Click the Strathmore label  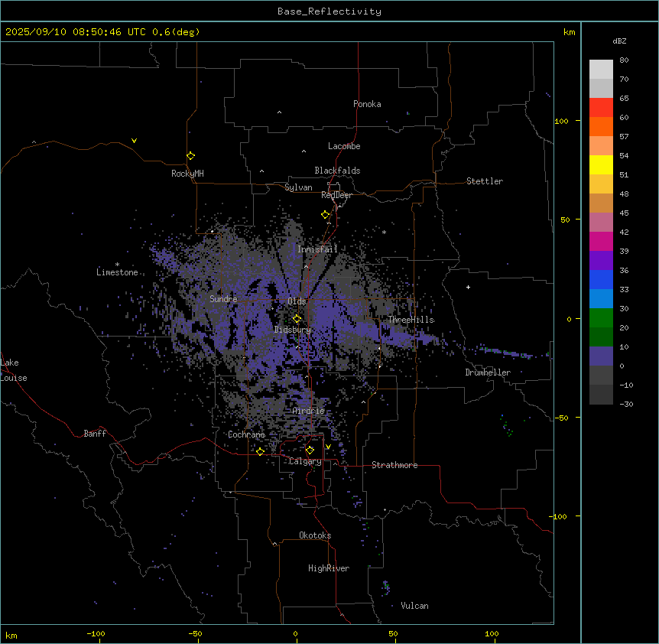click(394, 465)
